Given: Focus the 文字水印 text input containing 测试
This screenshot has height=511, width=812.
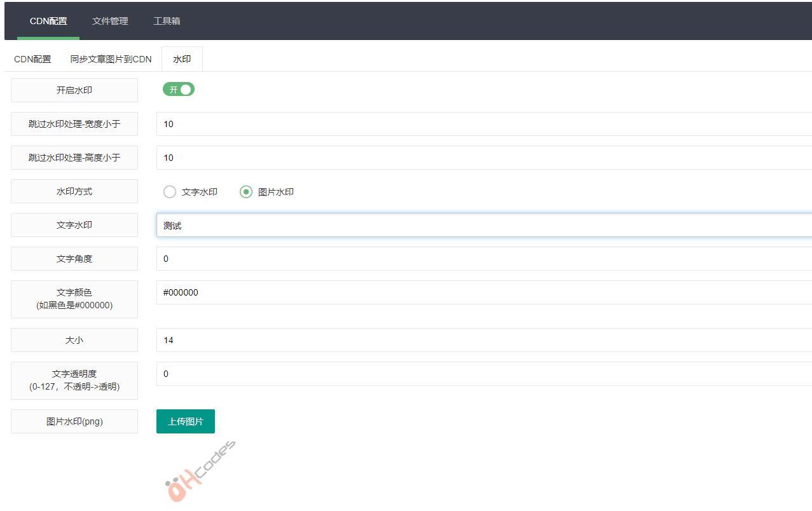Looking at the screenshot, I should [483, 226].
